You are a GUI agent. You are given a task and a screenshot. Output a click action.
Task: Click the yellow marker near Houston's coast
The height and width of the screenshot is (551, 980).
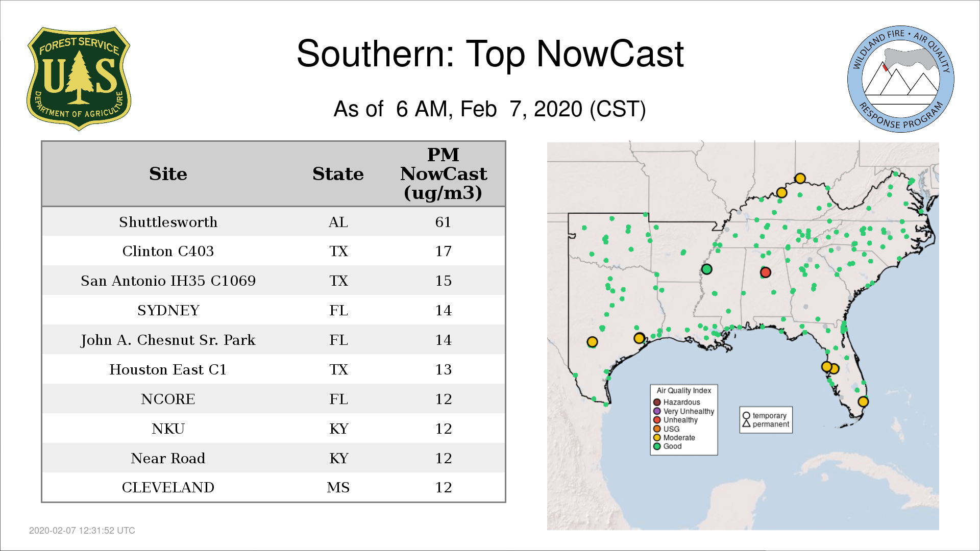[639, 338]
